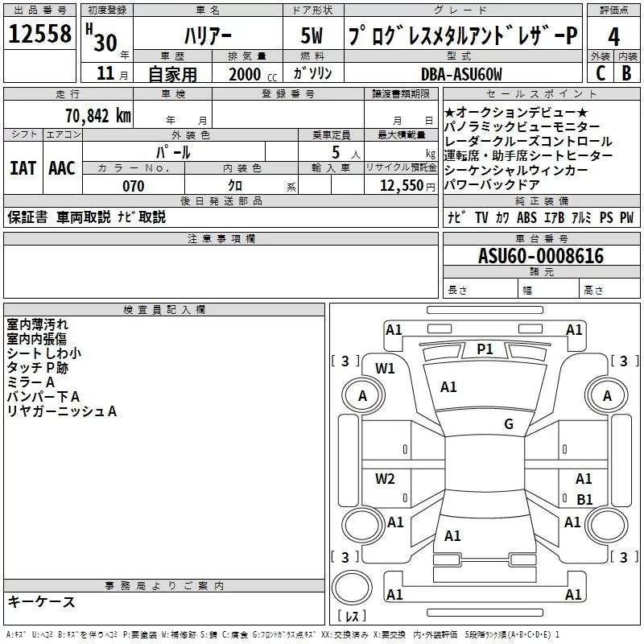
Task: Select the inspector note 室内内張傷
Action: (x=36, y=339)
